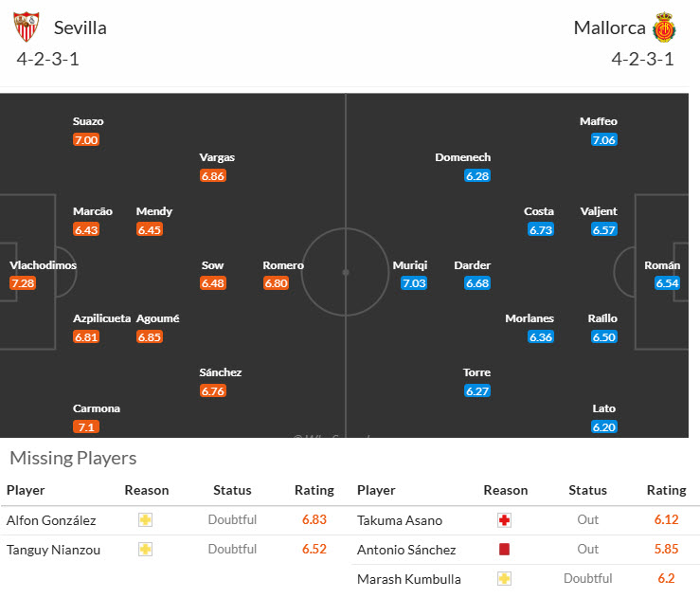Click the left Rating column header

(314, 490)
